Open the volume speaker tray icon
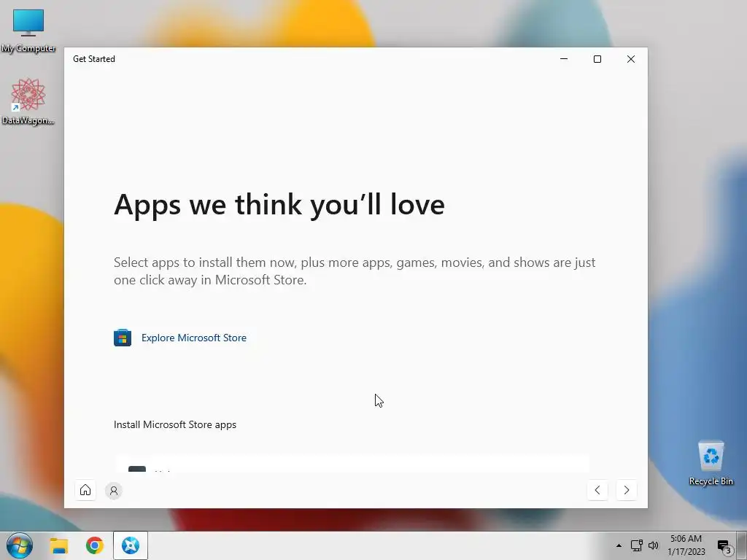 point(653,545)
